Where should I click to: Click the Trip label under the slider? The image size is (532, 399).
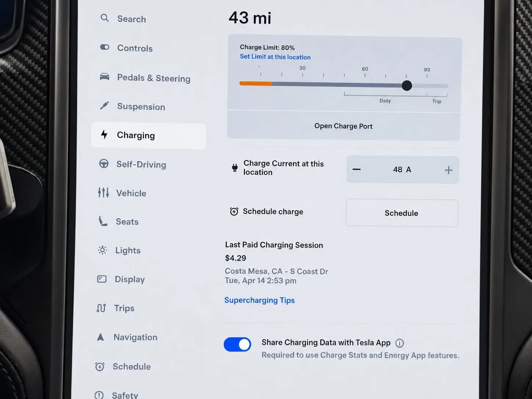[437, 101]
